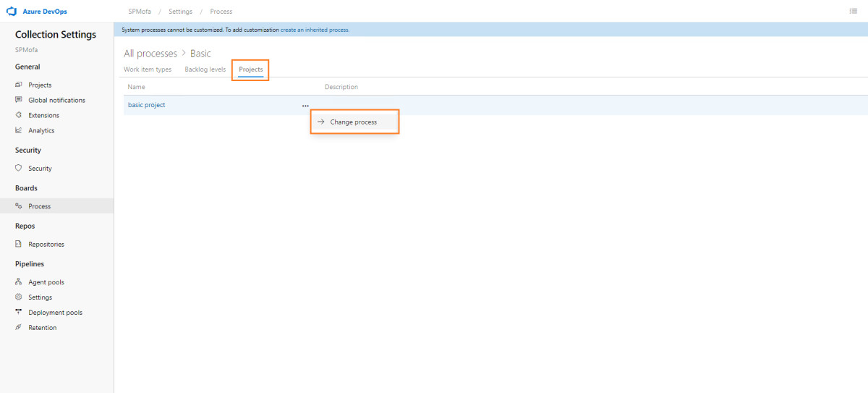Click the Settings breadcrumb at top
The height and width of the screenshot is (393, 868).
point(181,12)
